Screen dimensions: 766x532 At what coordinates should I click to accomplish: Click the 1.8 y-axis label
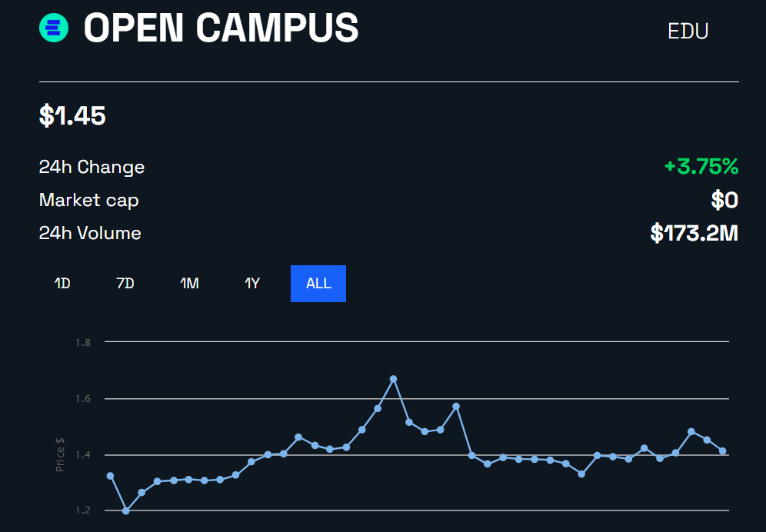click(x=83, y=342)
